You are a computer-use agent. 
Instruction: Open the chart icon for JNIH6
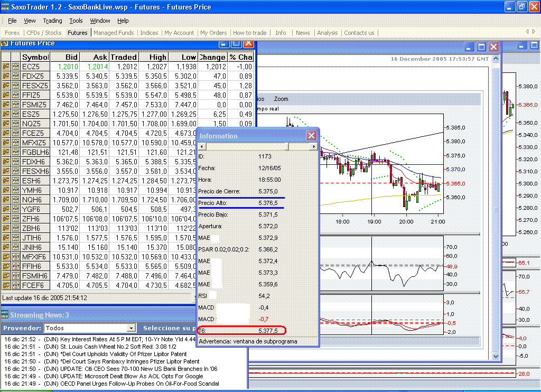click(x=6, y=247)
